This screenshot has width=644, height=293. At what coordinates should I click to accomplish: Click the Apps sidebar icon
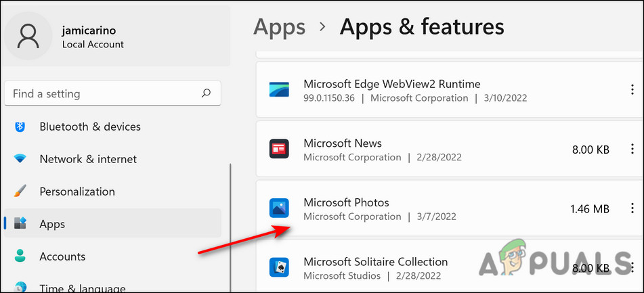click(20, 224)
